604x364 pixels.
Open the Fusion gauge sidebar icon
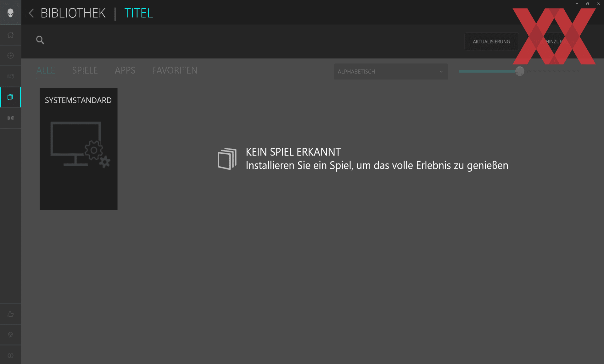click(x=10, y=56)
